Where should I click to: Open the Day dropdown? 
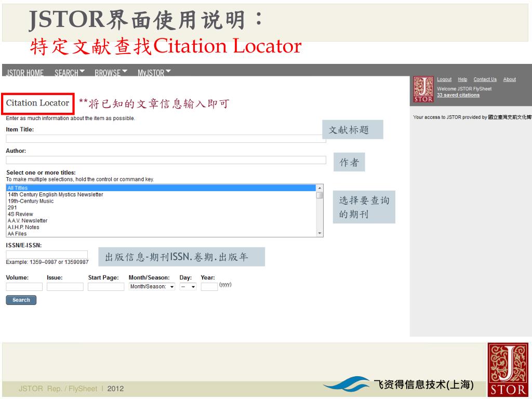pyautogui.click(x=188, y=287)
